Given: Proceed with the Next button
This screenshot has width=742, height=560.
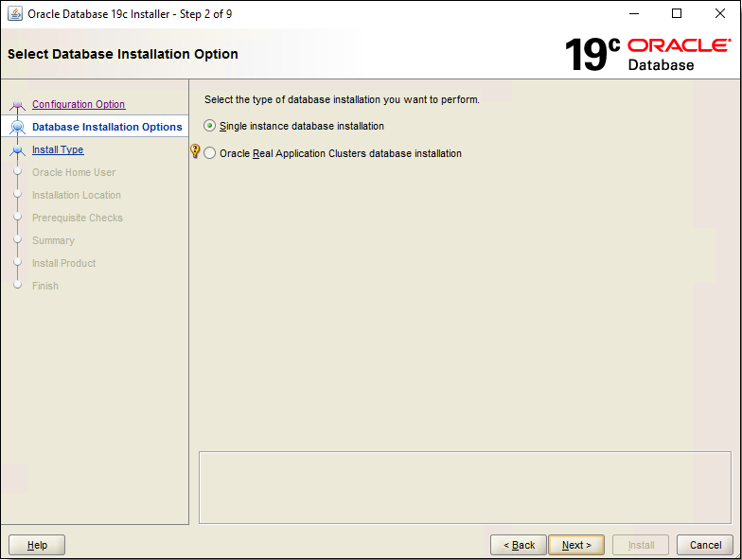Looking at the screenshot, I should [576, 545].
